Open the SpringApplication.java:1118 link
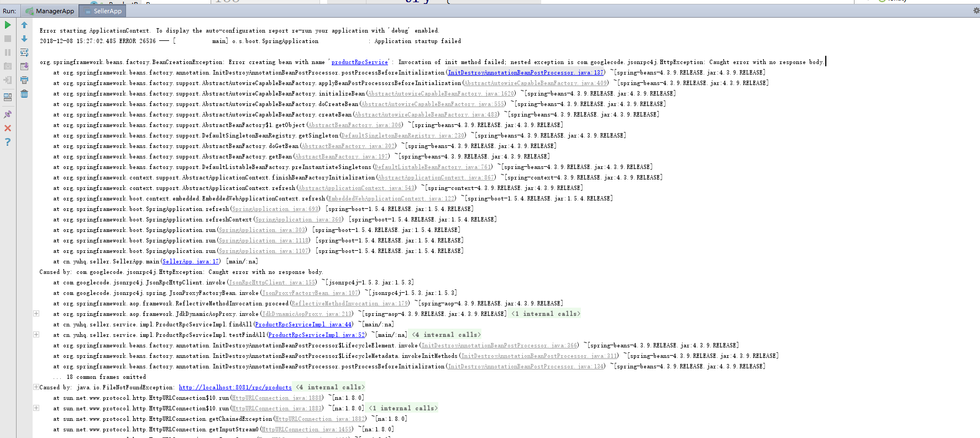 264,241
